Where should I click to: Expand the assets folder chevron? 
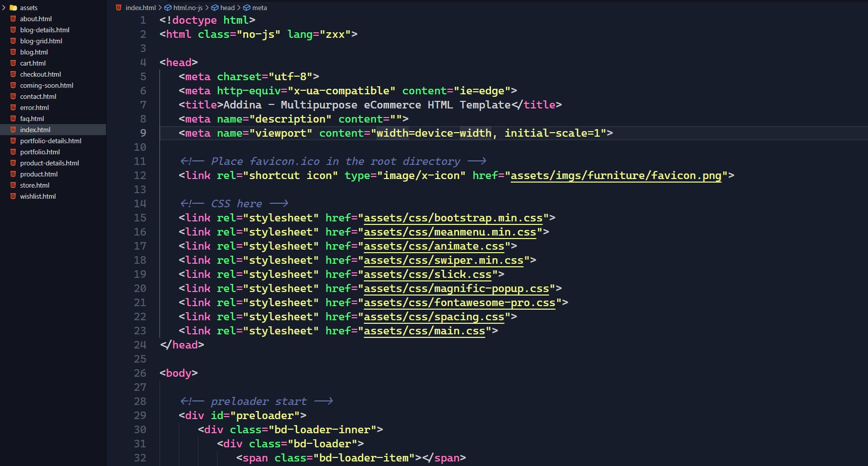pos(4,8)
